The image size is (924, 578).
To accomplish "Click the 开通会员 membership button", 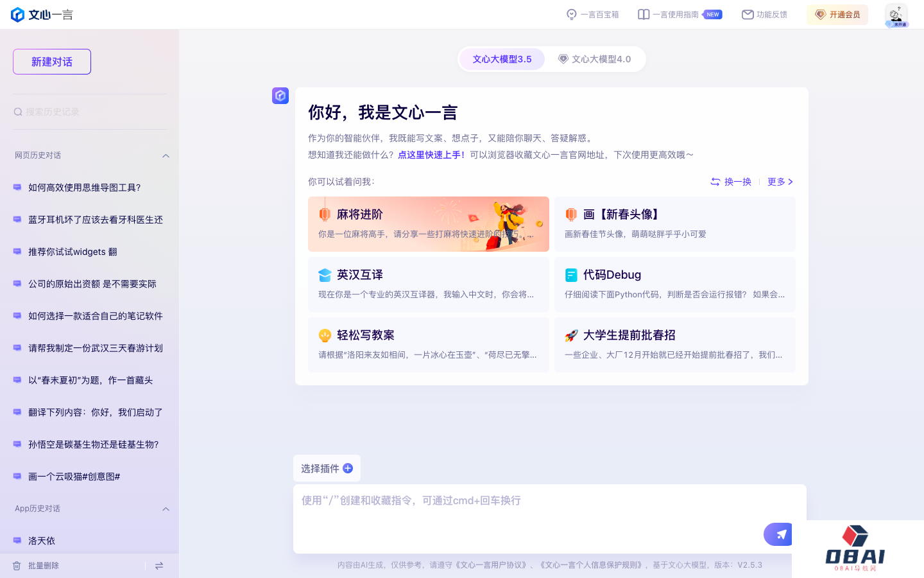I will pyautogui.click(x=837, y=14).
